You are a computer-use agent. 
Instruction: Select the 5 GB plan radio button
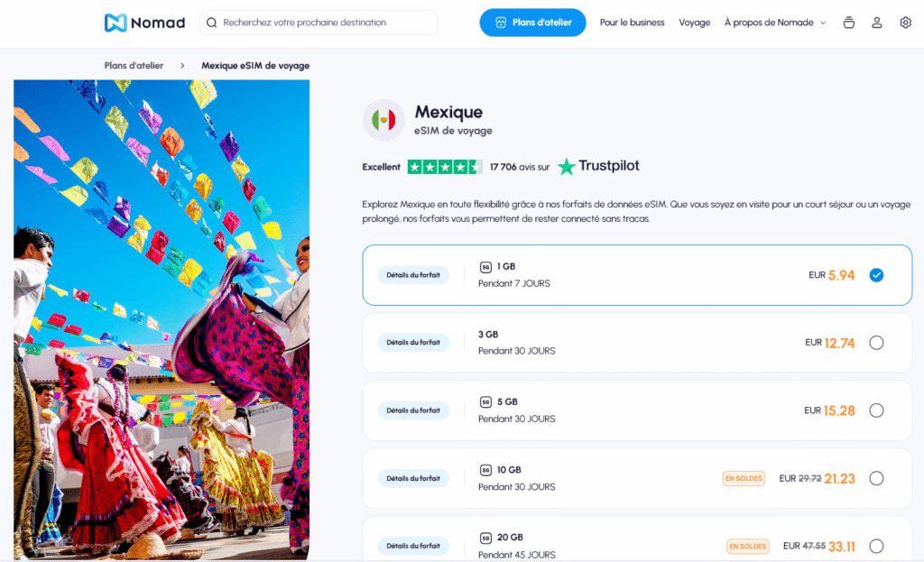876,410
